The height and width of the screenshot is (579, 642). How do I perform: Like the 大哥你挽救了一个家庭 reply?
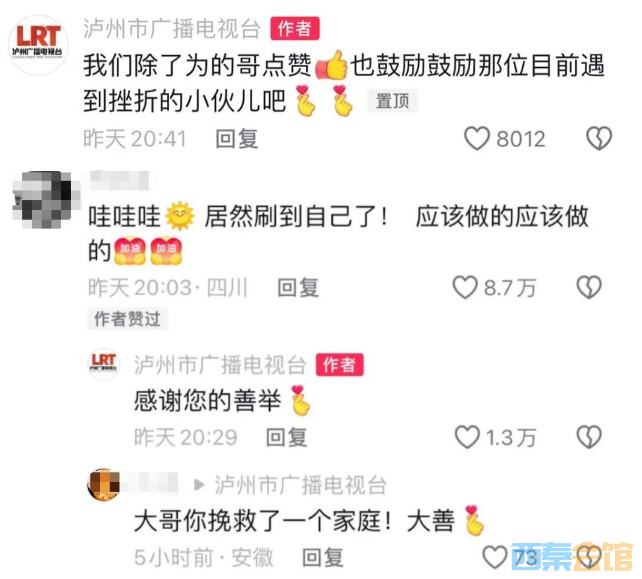[x=495, y=557]
